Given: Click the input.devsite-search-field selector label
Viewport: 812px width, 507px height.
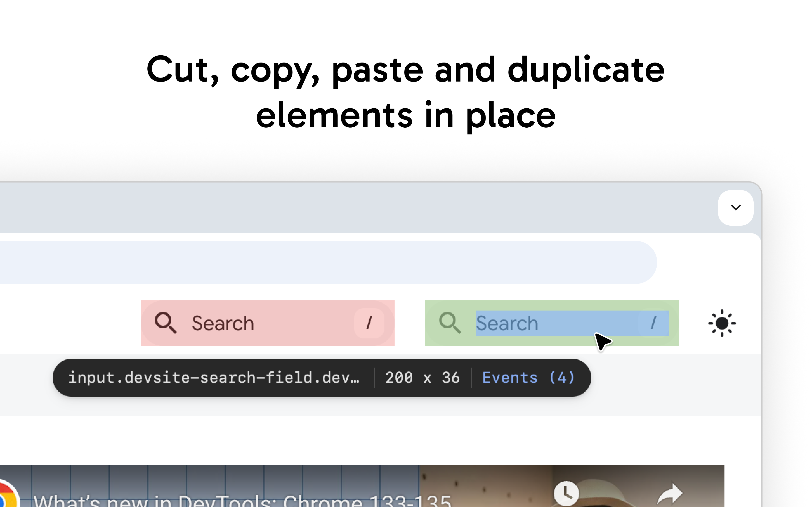Looking at the screenshot, I should click(x=214, y=378).
